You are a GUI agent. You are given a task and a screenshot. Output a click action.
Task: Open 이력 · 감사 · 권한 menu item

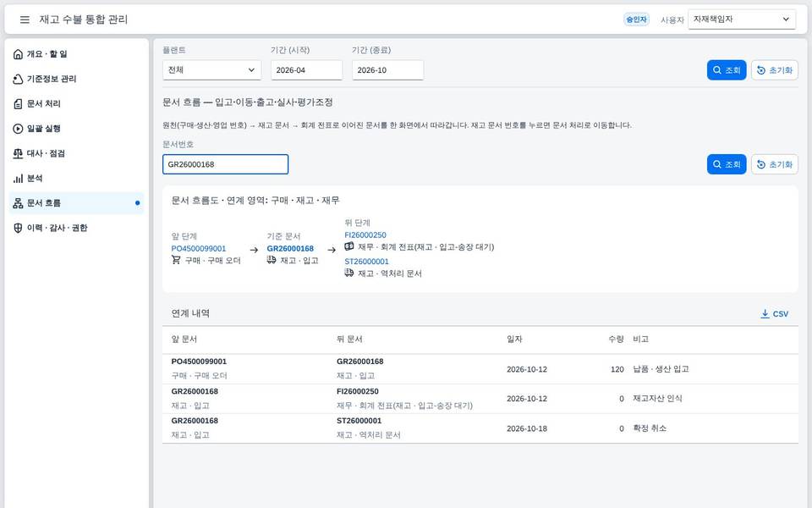(x=77, y=228)
